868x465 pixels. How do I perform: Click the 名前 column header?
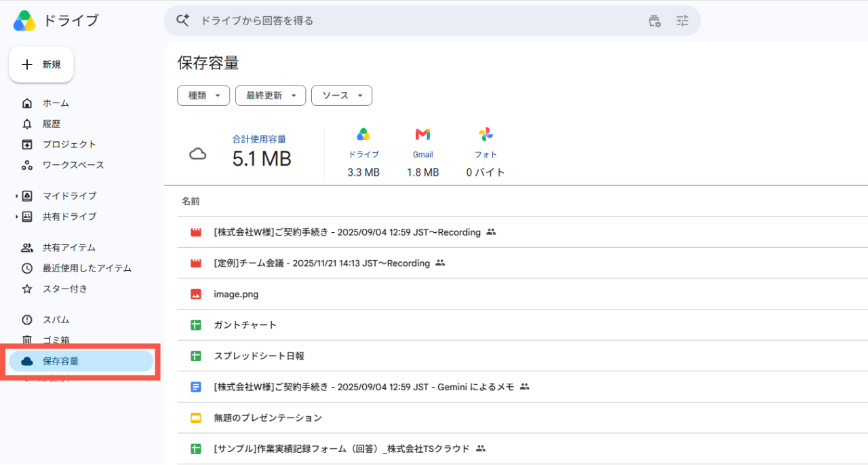191,202
